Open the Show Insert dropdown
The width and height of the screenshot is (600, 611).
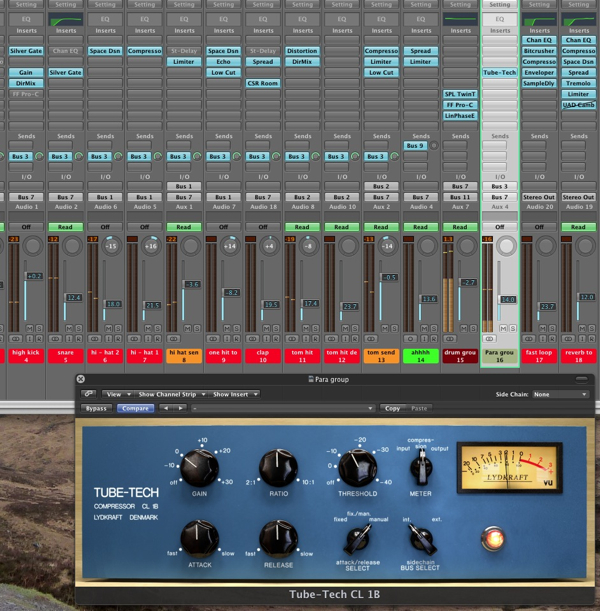tap(234, 394)
